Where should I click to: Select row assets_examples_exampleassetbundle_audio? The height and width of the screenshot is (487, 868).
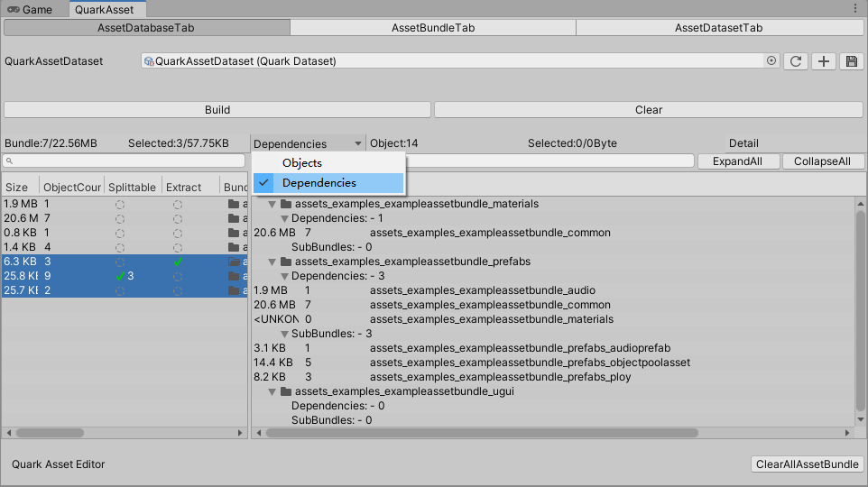tap(554, 290)
